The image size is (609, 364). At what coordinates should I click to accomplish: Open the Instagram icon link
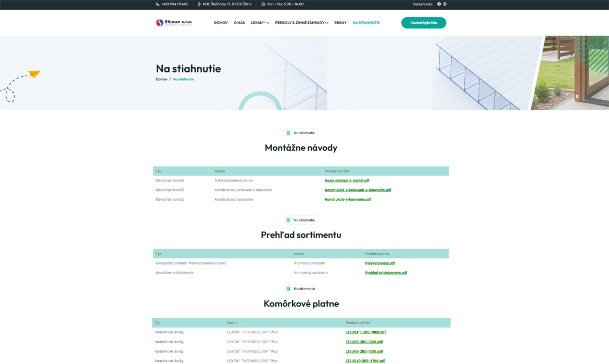pyautogui.click(x=445, y=4)
